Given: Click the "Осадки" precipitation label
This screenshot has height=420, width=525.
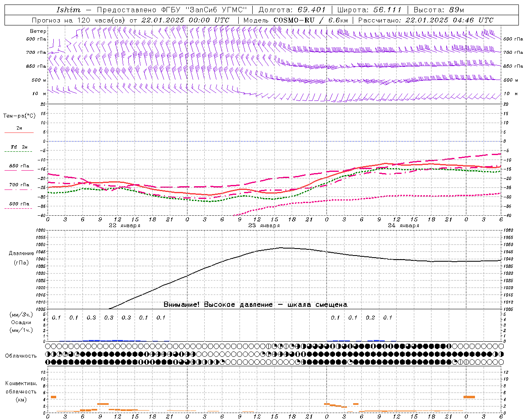Looking at the screenshot, I should (21, 322).
